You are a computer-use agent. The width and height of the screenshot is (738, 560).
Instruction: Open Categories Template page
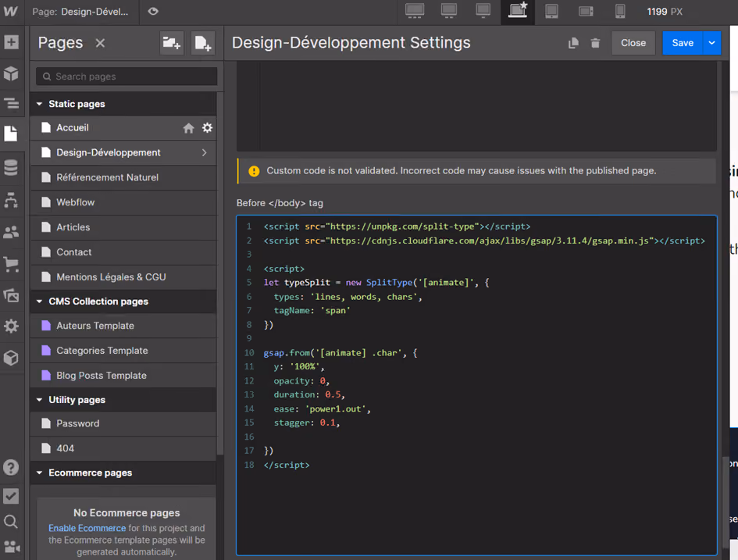click(x=123, y=351)
